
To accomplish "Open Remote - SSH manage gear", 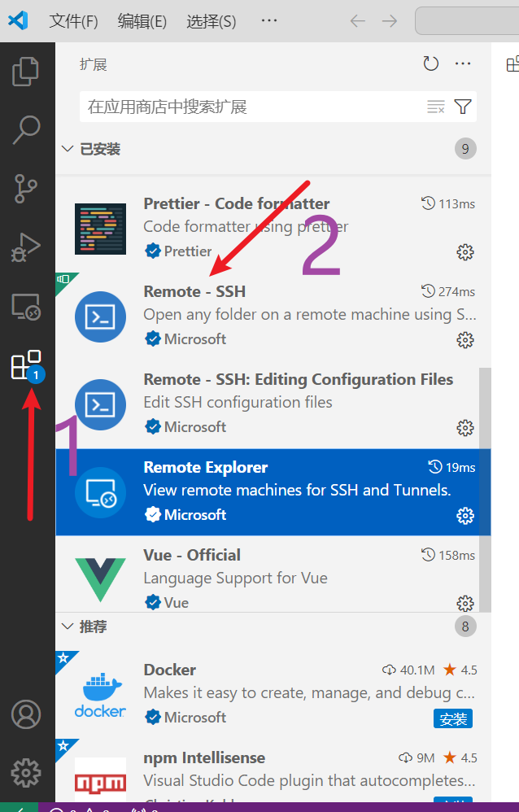I will pos(465,340).
